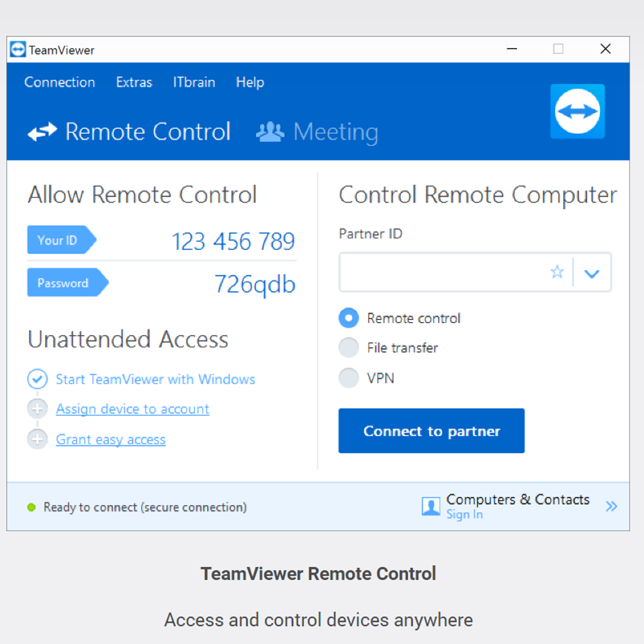Click the Remote Control arrows icon

tap(42, 132)
